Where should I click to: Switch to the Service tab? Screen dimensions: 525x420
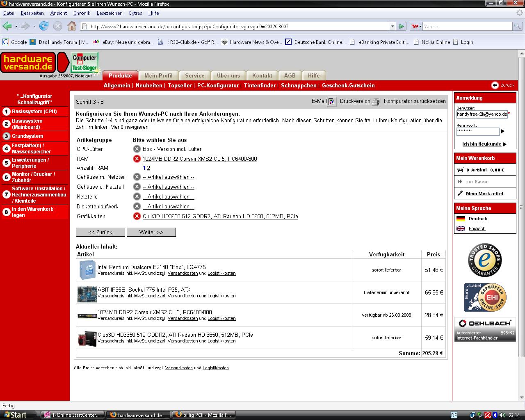(194, 75)
